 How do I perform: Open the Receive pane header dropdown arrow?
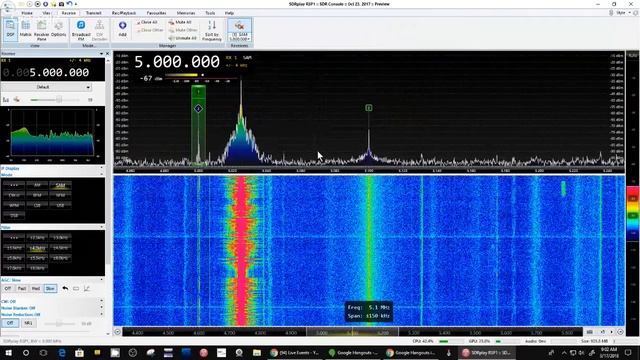(102, 53)
